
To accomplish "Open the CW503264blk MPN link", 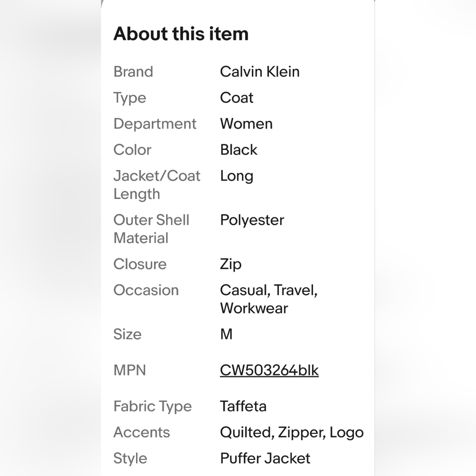I will pyautogui.click(x=269, y=370).
